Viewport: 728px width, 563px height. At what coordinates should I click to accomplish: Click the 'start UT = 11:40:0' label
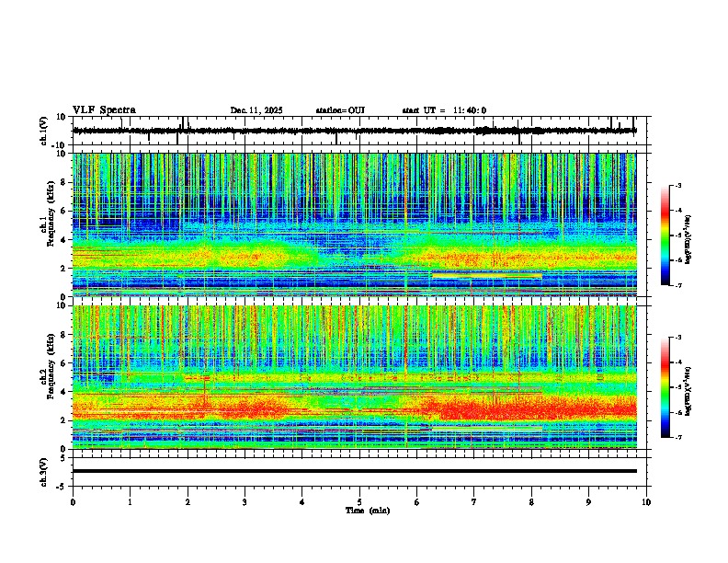click(x=444, y=110)
